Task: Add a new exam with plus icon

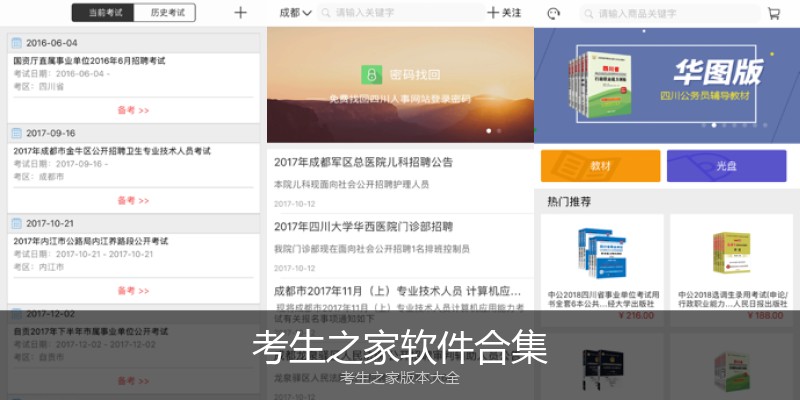Action: point(240,13)
